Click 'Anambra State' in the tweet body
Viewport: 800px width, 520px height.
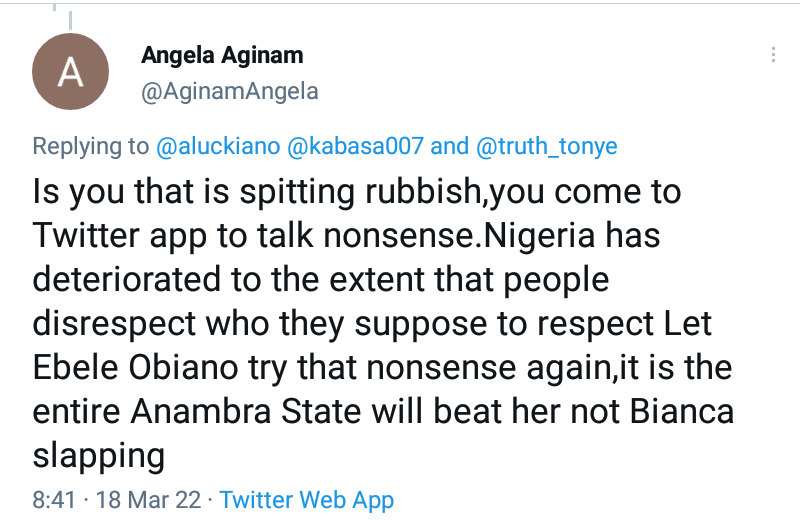tap(249, 411)
